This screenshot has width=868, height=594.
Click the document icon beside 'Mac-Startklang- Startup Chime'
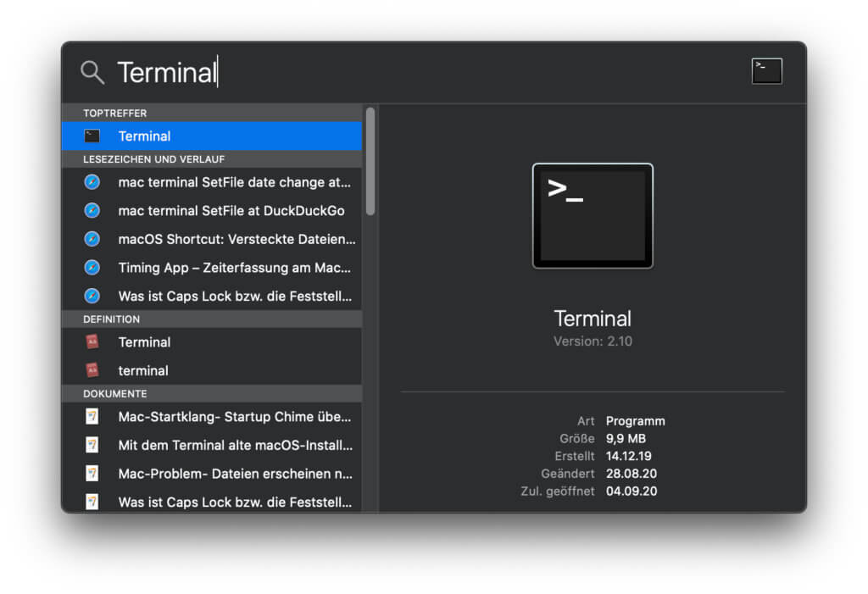pos(92,416)
